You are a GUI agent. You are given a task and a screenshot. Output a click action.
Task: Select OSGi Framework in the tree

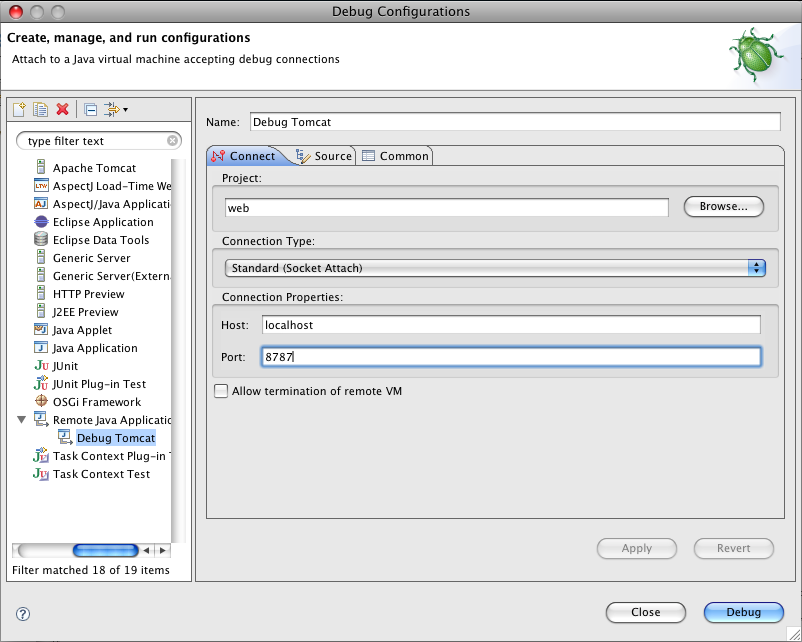[97, 402]
